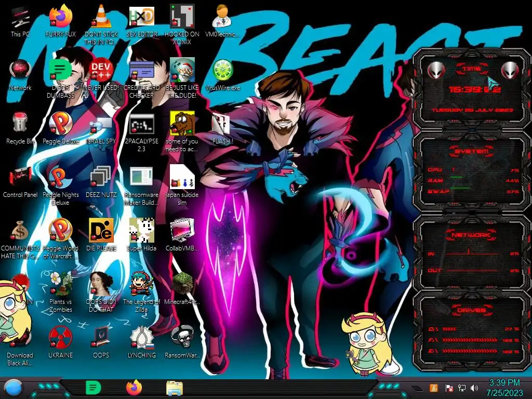The image size is (532, 399).
Task: Select the japan suicide sim file icon
Action: 182,186
